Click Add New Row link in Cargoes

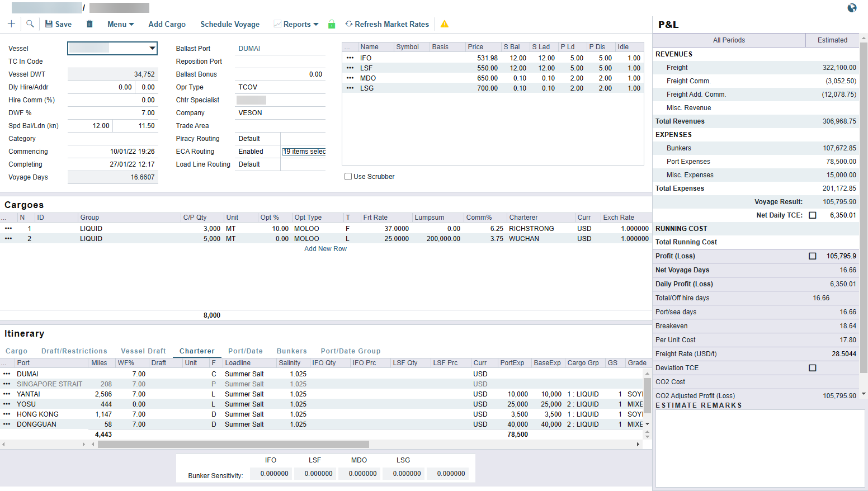point(325,249)
